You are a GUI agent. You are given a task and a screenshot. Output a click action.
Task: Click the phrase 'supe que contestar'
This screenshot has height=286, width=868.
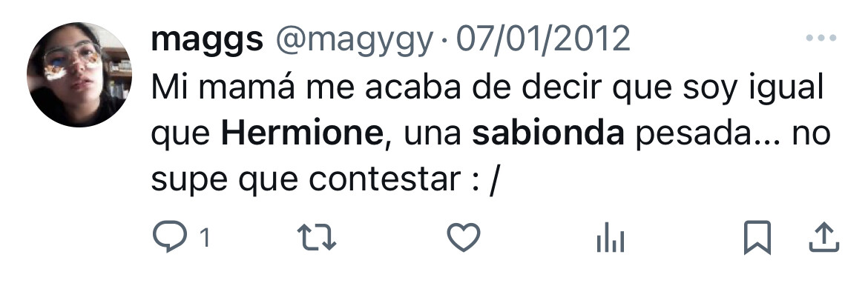[x=306, y=180]
